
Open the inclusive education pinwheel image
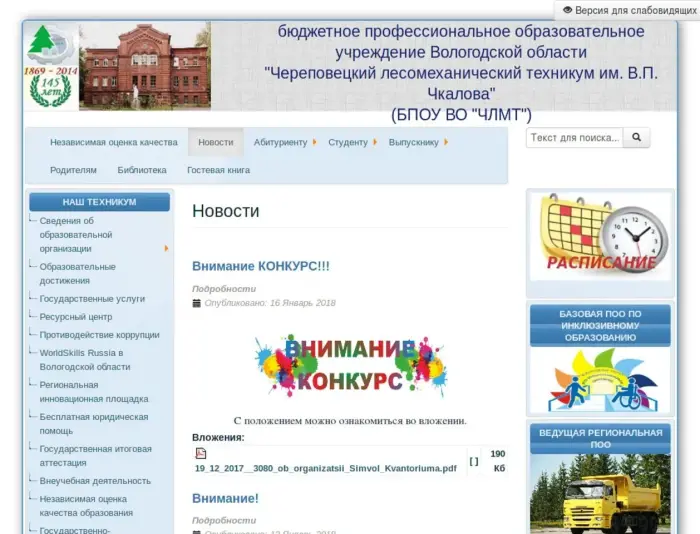click(600, 380)
